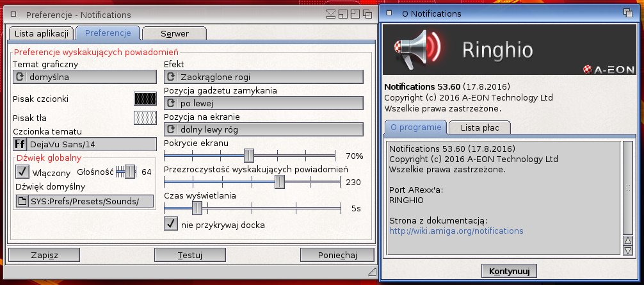Click the DejaVu Sans/14 font field
This screenshot has height=285, width=644.
[92, 144]
